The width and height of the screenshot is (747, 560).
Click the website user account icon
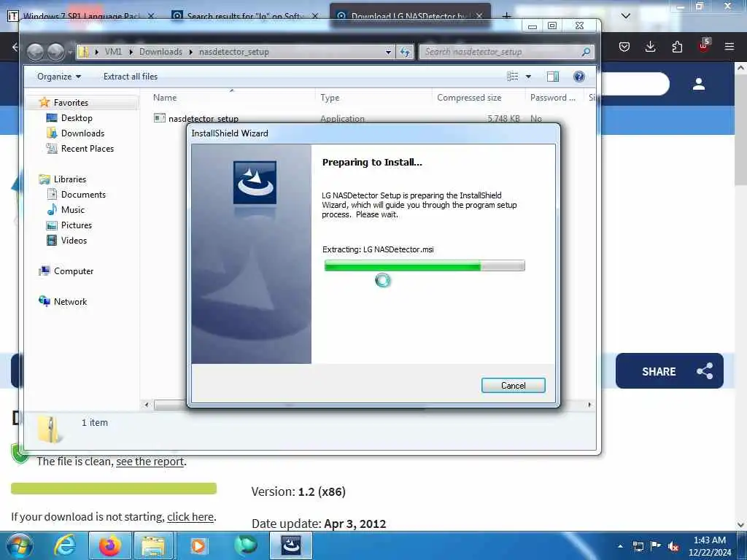[699, 85]
